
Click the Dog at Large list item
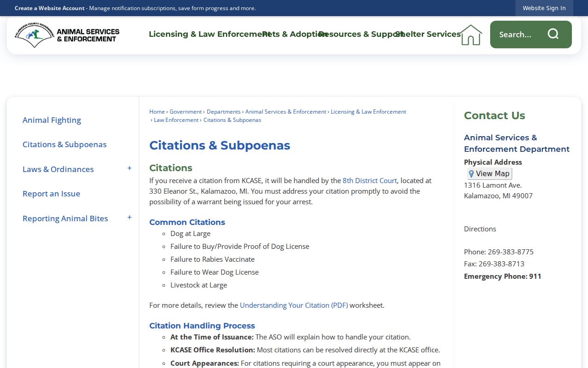(x=190, y=234)
